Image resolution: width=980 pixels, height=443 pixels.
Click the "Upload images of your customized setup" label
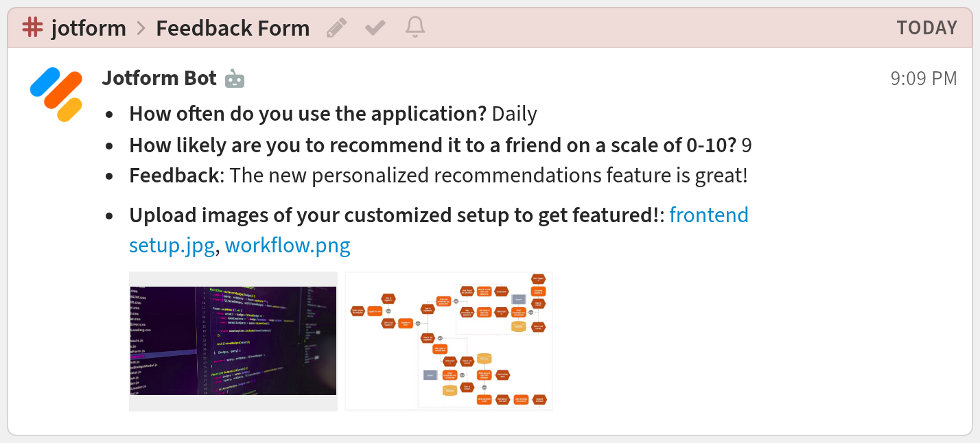[393, 215]
